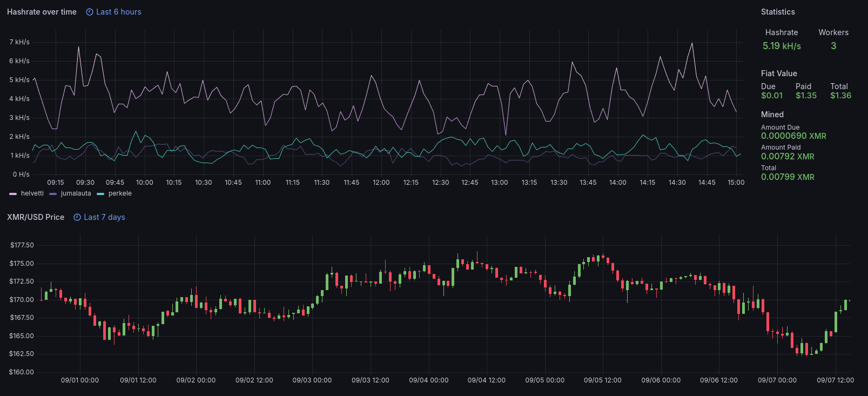Screen dimensions: 868x396
Task: Toggle perkele series via its legend label
Action: pyautogui.click(x=120, y=193)
